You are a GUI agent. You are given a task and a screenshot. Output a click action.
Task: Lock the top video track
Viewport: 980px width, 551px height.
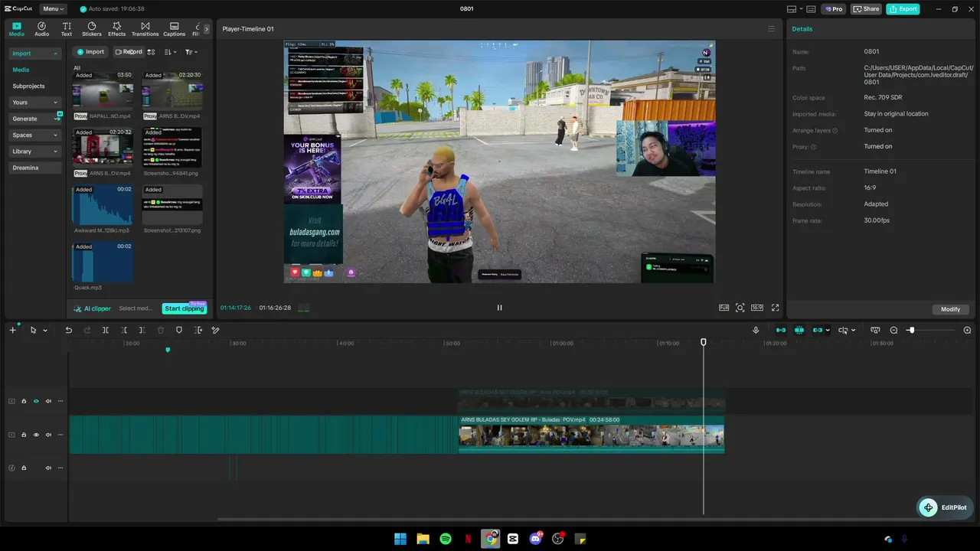tap(24, 401)
